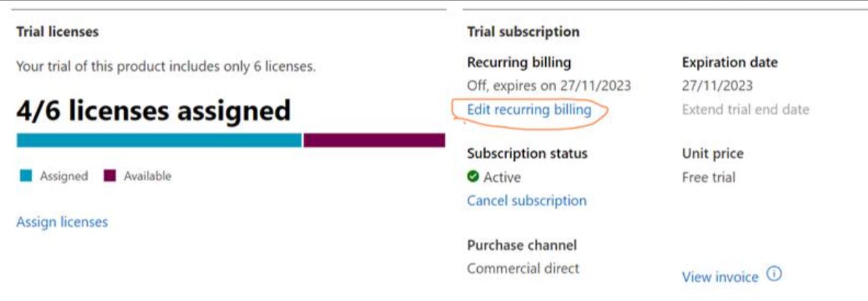The height and width of the screenshot is (301, 868).
Task: Click the teal assigned portion of license bar
Action: (159, 140)
